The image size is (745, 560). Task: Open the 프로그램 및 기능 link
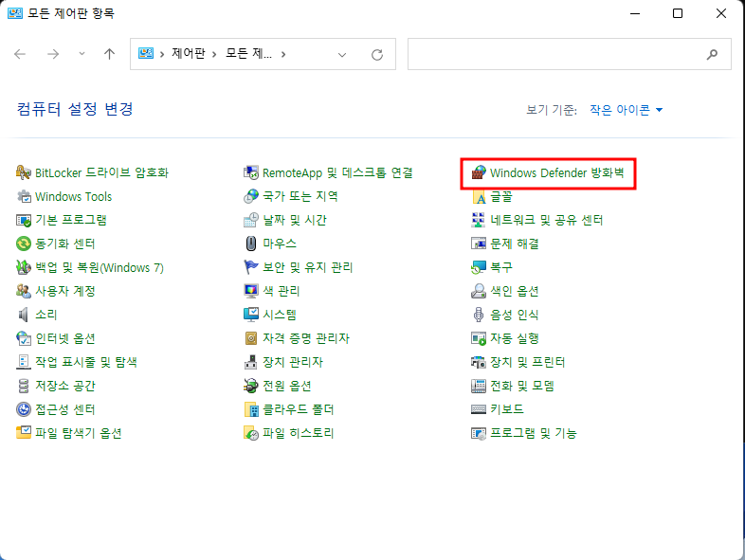[x=534, y=433]
